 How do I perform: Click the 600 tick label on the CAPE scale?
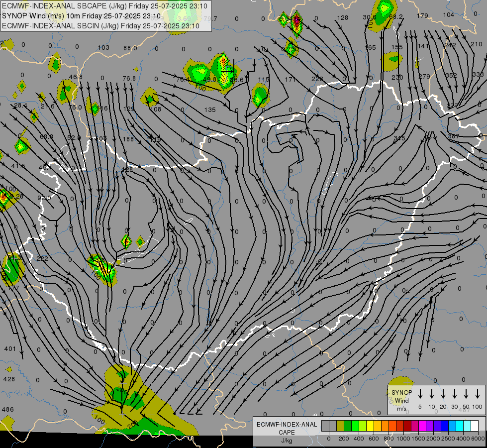click(x=374, y=439)
